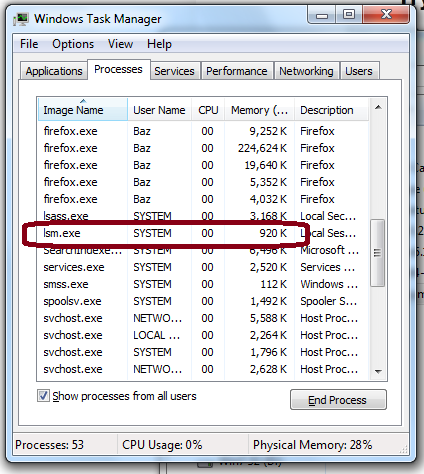Select the spoolsv.exe process
This screenshot has height=474, width=424.
[203, 301]
